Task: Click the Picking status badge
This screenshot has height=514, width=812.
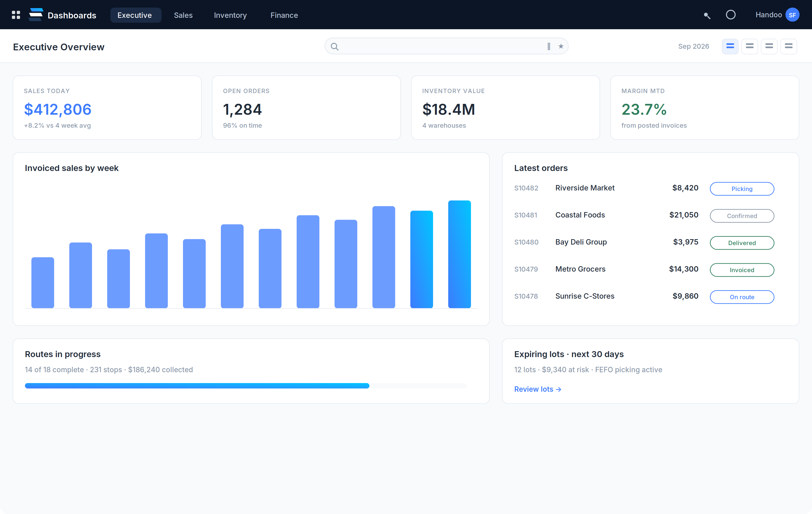Action: pos(742,189)
